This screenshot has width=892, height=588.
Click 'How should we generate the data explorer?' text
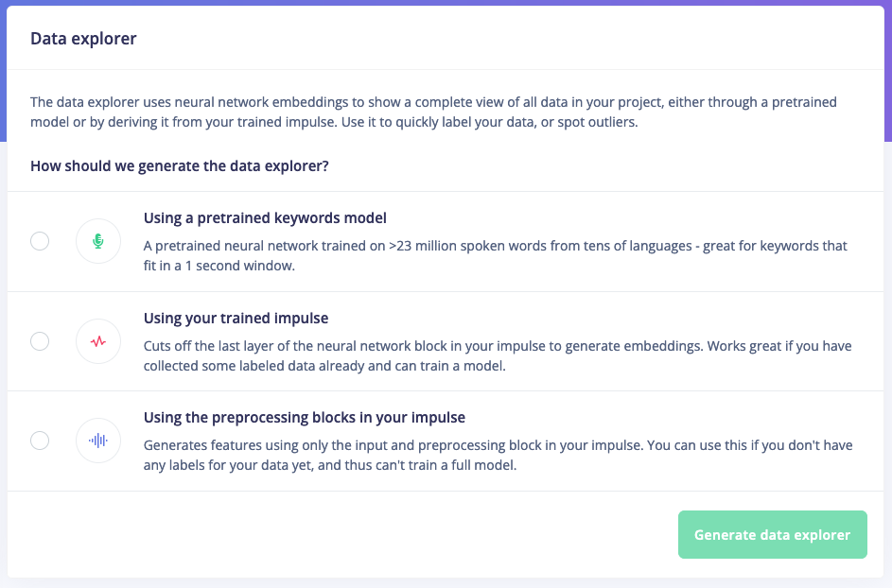pos(179,166)
